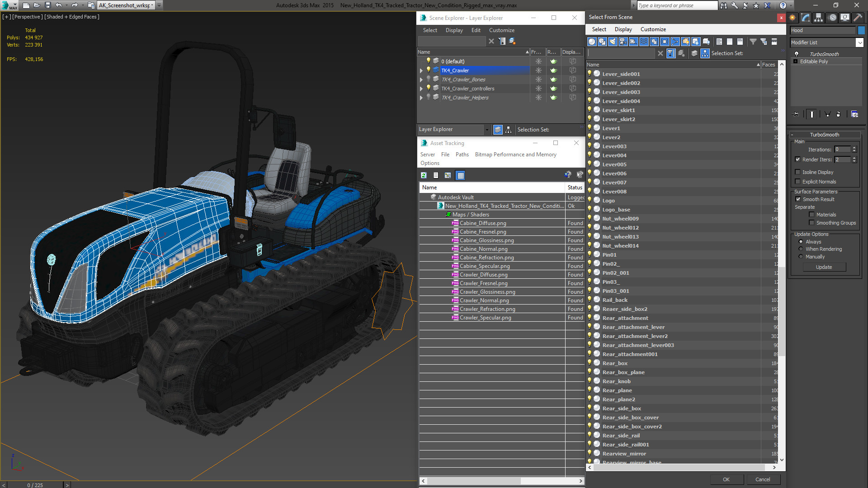The height and width of the screenshot is (488, 868).
Task: Click Refresh icon in Asset Tracking toolbar
Action: coord(424,175)
